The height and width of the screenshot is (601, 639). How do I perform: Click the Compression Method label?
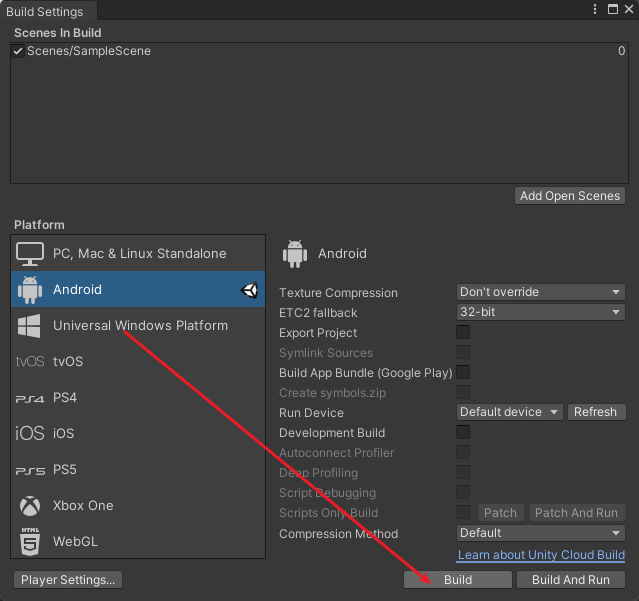tap(339, 534)
